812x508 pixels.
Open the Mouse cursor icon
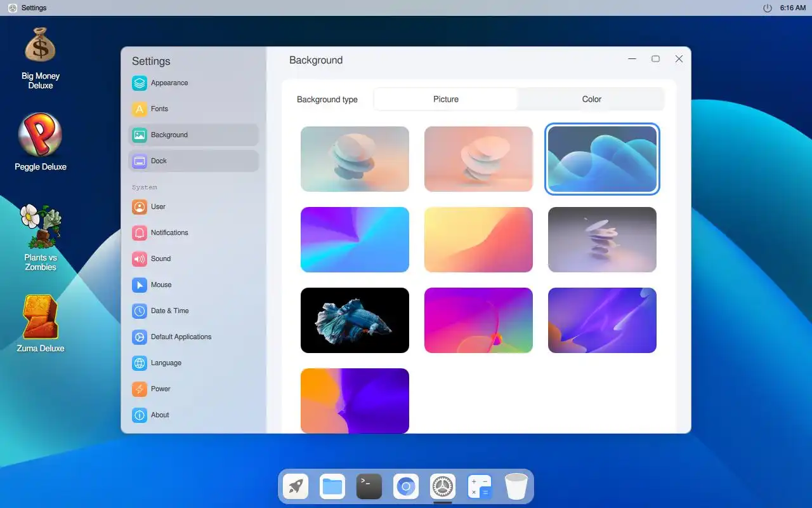[140, 285]
